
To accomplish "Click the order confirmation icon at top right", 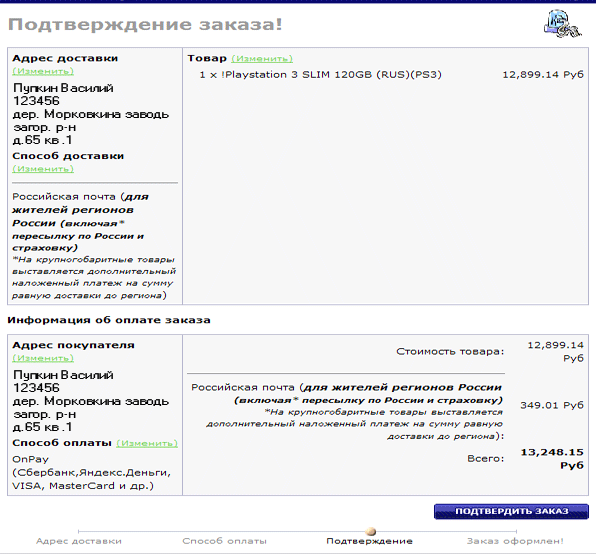I will [x=563, y=24].
